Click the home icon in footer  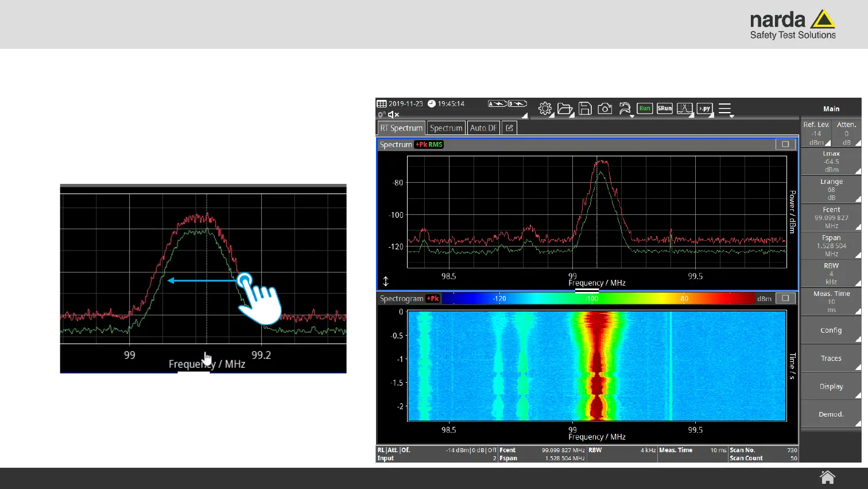(x=827, y=478)
